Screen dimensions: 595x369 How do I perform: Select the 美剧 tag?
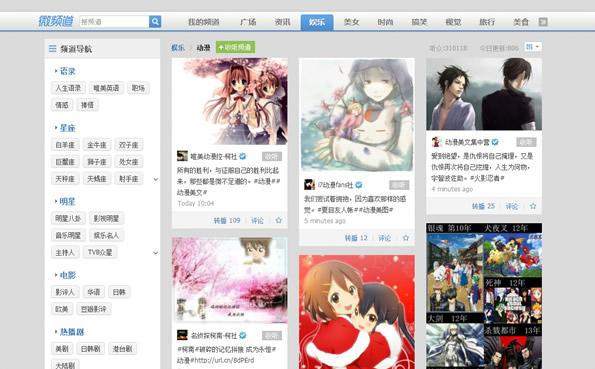click(x=62, y=348)
